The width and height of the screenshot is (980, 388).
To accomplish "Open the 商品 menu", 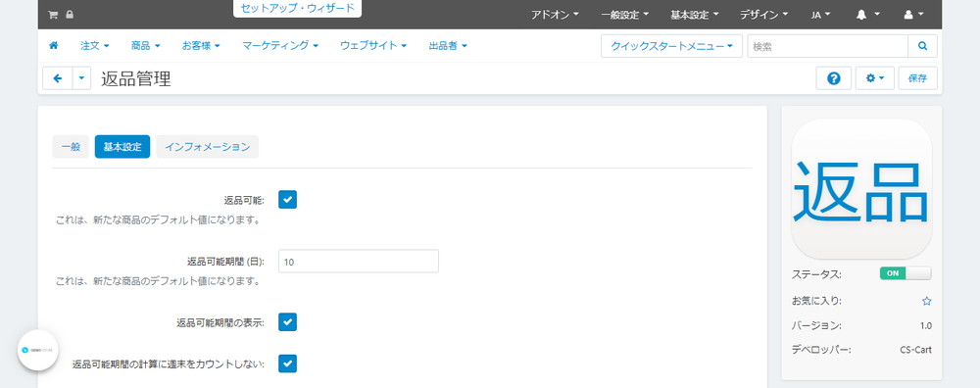I will coord(146,46).
